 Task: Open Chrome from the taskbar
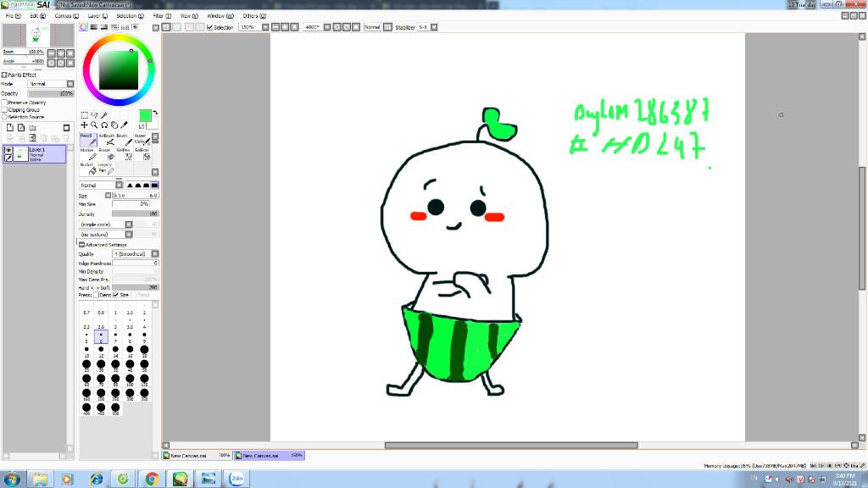pos(152,479)
